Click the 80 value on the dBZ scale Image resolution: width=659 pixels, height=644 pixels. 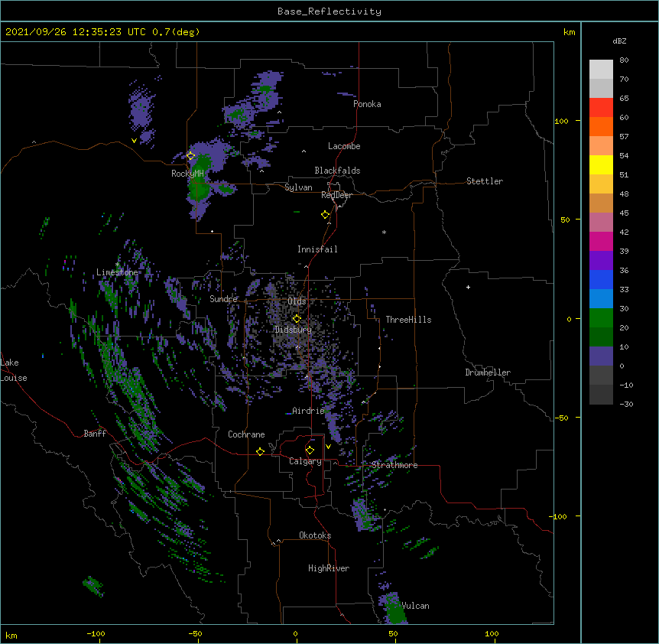pos(624,60)
